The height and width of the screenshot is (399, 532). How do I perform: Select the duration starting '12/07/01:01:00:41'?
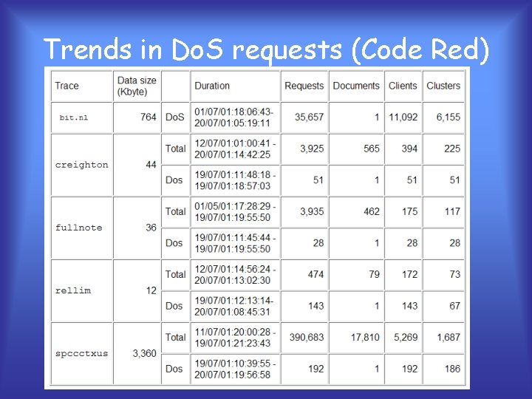coord(235,149)
